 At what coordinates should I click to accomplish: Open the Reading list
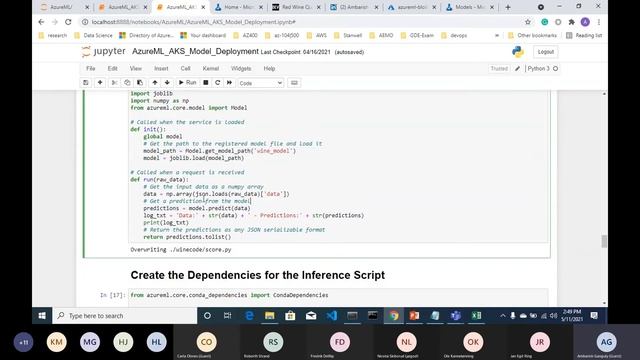584,36
